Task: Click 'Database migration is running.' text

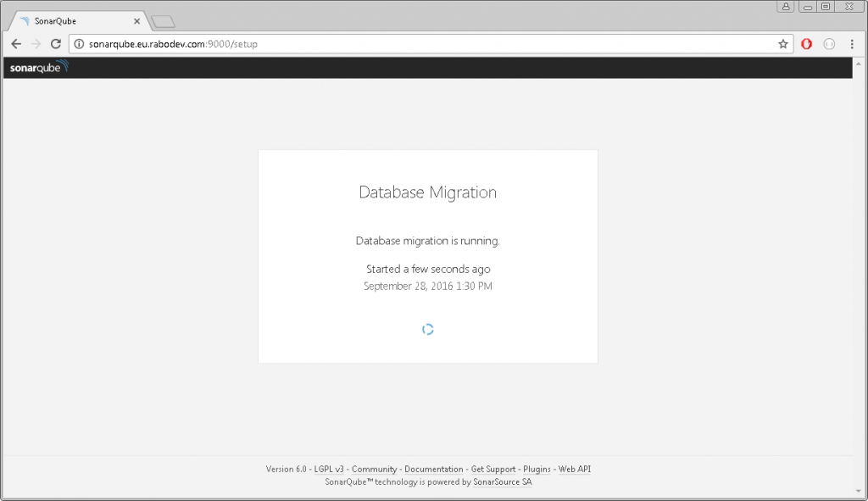Action: (x=427, y=241)
